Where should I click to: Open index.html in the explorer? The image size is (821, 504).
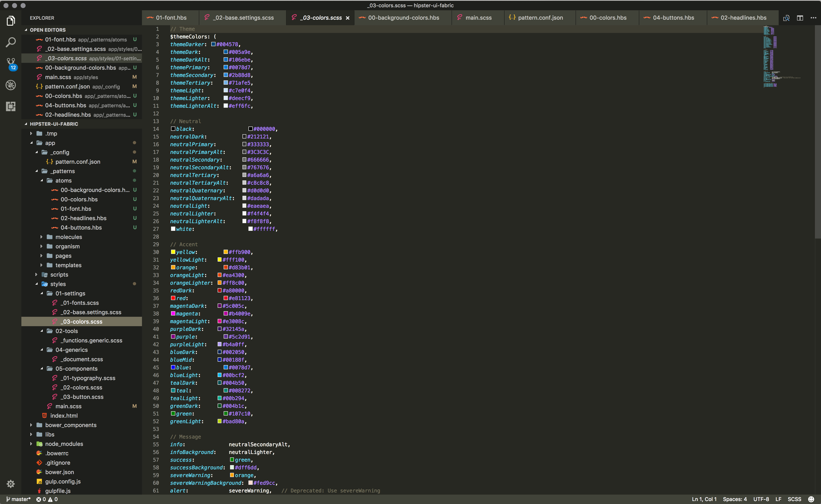[x=64, y=416]
